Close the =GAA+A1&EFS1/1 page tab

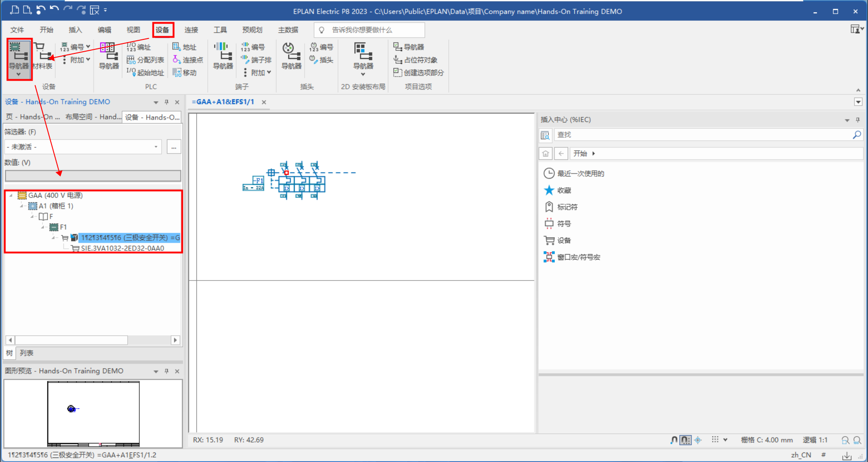pyautogui.click(x=264, y=102)
